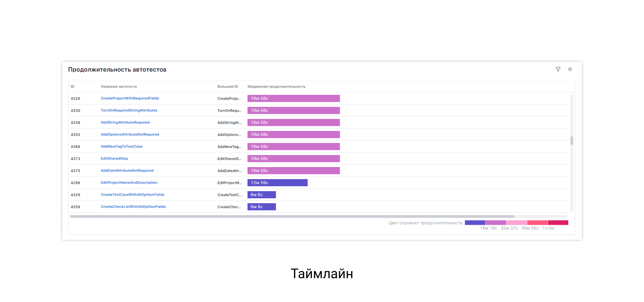644x302 pixels.
Task: Click legend label 16м 18с
Action: pyautogui.click(x=489, y=228)
